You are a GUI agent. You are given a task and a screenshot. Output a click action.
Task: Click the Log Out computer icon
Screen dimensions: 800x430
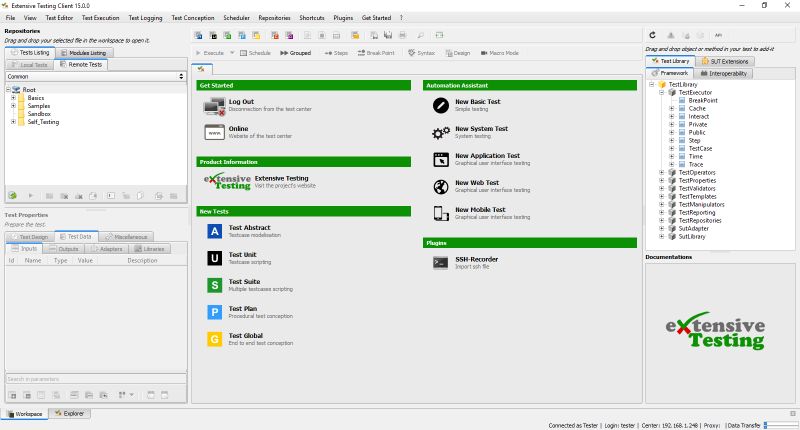click(x=214, y=106)
